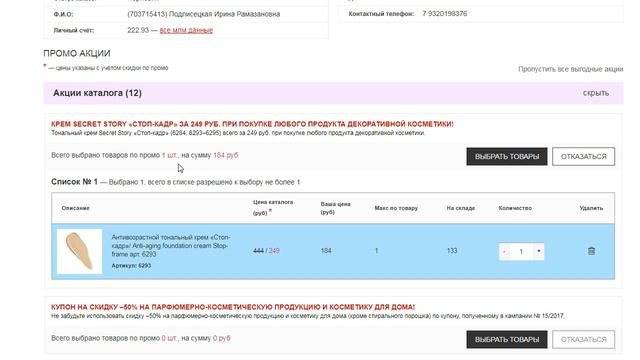Click ОТКАЗАТЬСЯ for the −50% coupon promo
Image resolution: width=640 pixels, height=360 pixels.
[x=583, y=339]
